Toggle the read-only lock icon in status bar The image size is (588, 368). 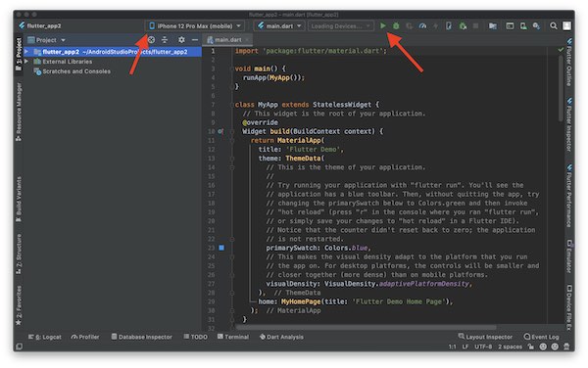coord(530,346)
